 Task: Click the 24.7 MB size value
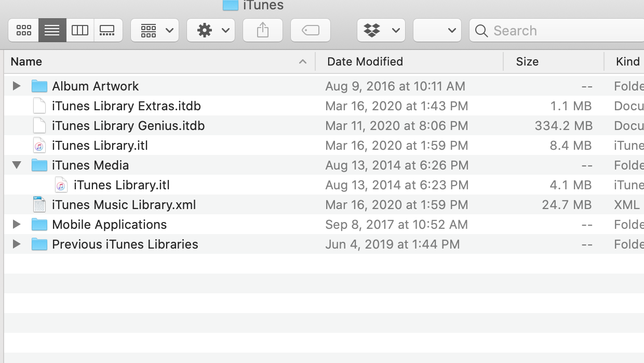(x=567, y=204)
